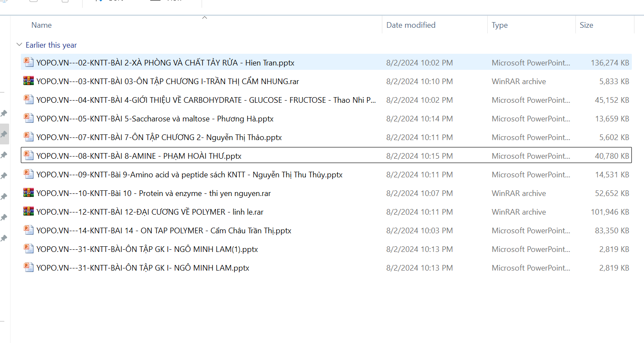Click the 8/2/2024 10:07 PM date cell
The image size is (644, 343).
coord(419,193)
